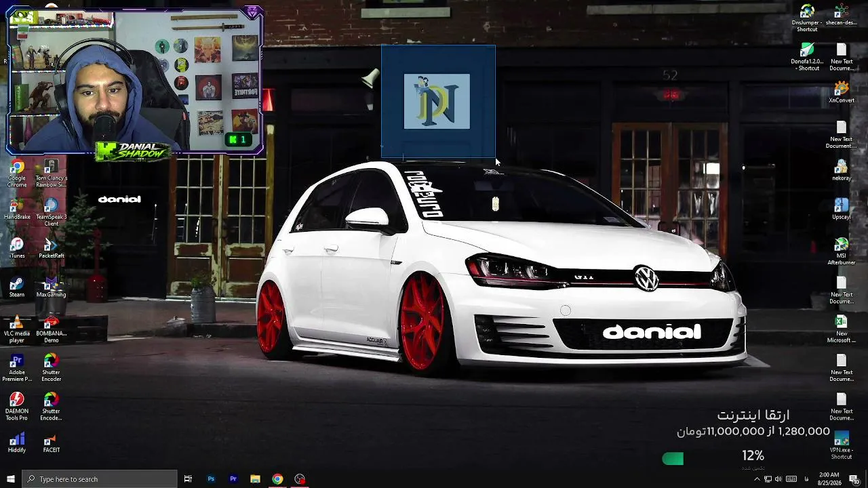Viewport: 868px width, 488px height.
Task: Click the XnConvert desktop icon
Action: pos(842,93)
